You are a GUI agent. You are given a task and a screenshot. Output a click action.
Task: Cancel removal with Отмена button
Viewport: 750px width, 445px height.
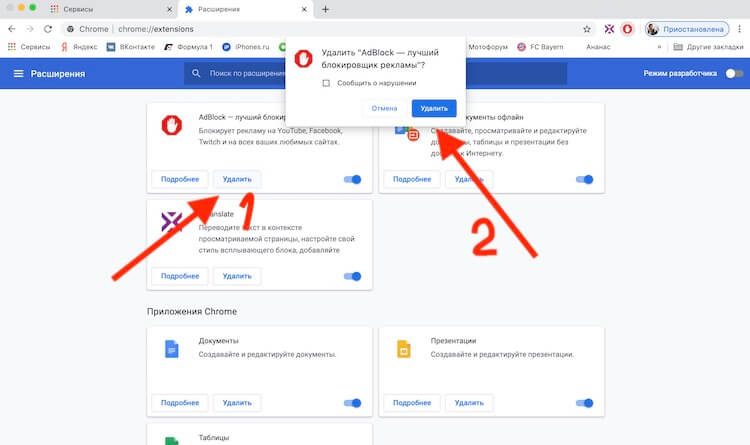point(384,109)
